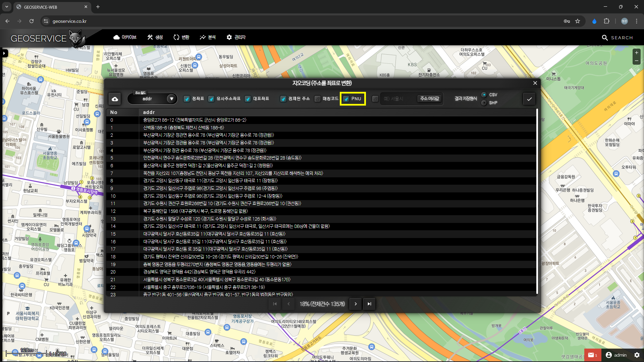Select the SHP radio button
The image size is (644, 362).
[x=484, y=103]
